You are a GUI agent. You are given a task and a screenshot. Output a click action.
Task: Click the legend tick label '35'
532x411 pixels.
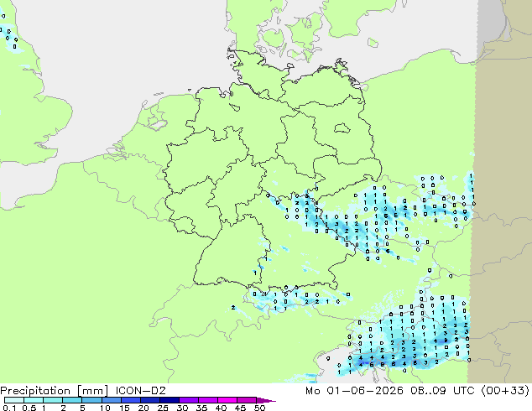(x=201, y=408)
